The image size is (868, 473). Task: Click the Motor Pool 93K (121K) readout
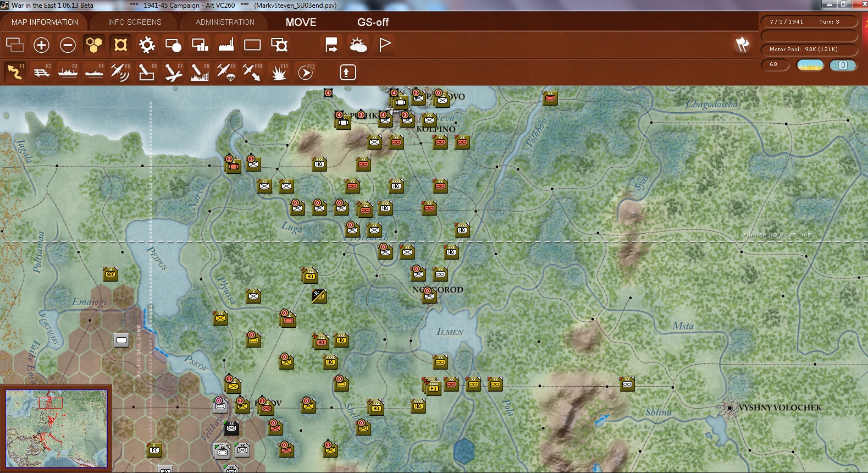[x=809, y=50]
